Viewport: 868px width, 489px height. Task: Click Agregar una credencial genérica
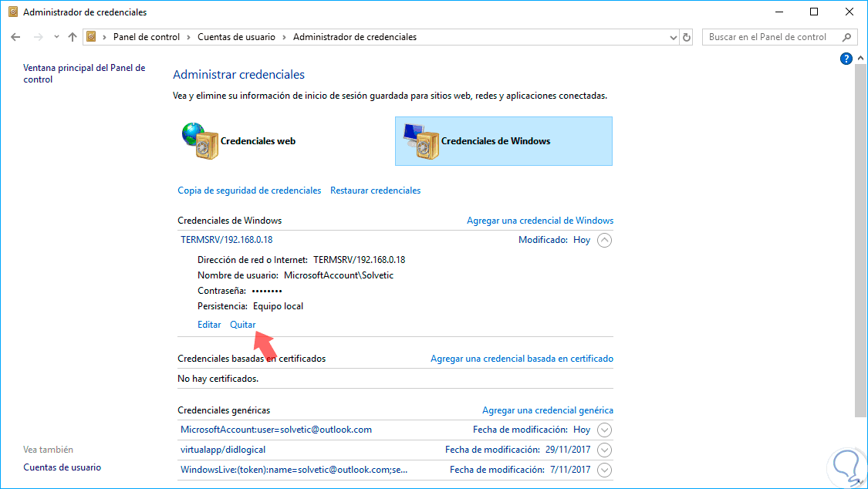pyautogui.click(x=548, y=410)
